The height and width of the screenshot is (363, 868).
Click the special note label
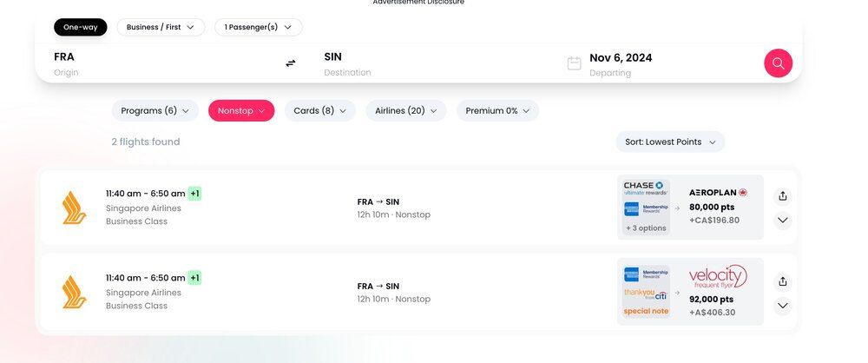click(646, 312)
